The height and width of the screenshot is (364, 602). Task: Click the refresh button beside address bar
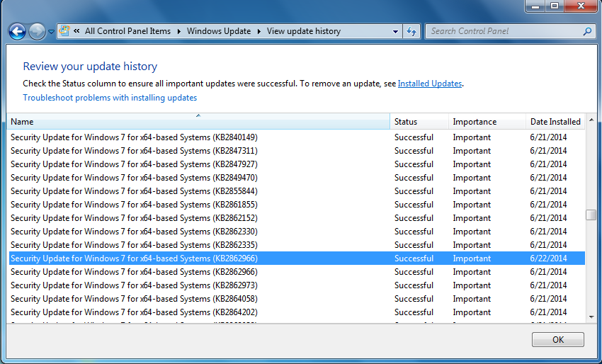click(x=411, y=31)
